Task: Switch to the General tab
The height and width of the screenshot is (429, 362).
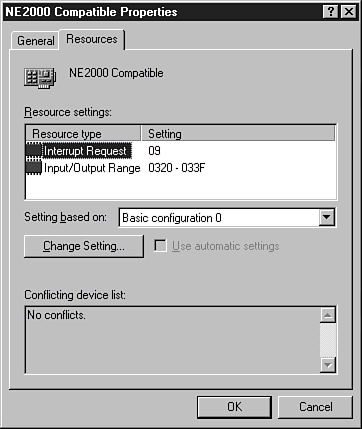Action: (35, 41)
